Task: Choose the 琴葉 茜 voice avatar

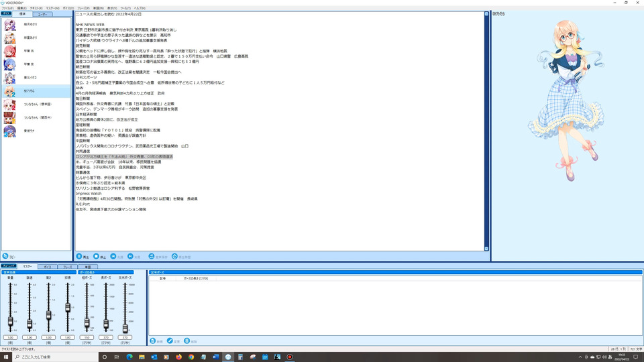Action: [10, 51]
